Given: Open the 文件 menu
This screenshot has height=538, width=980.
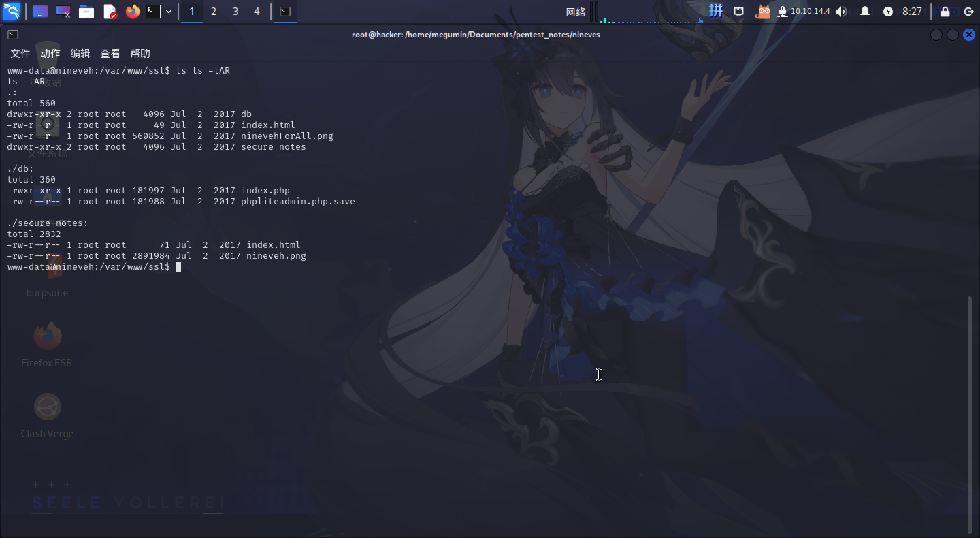Looking at the screenshot, I should (x=20, y=53).
